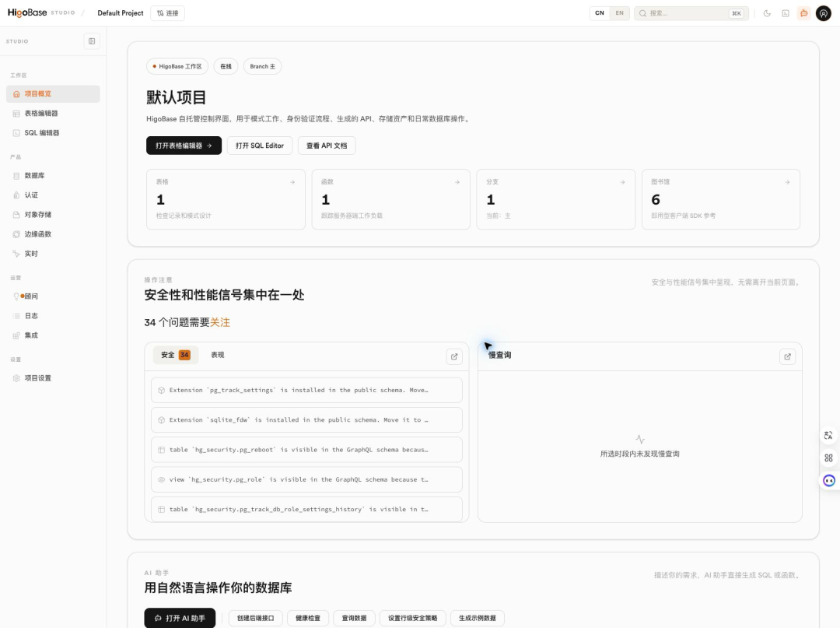Open 表格编辑器 in sidebar
Image resolution: width=840 pixels, height=628 pixels.
pos(53,113)
